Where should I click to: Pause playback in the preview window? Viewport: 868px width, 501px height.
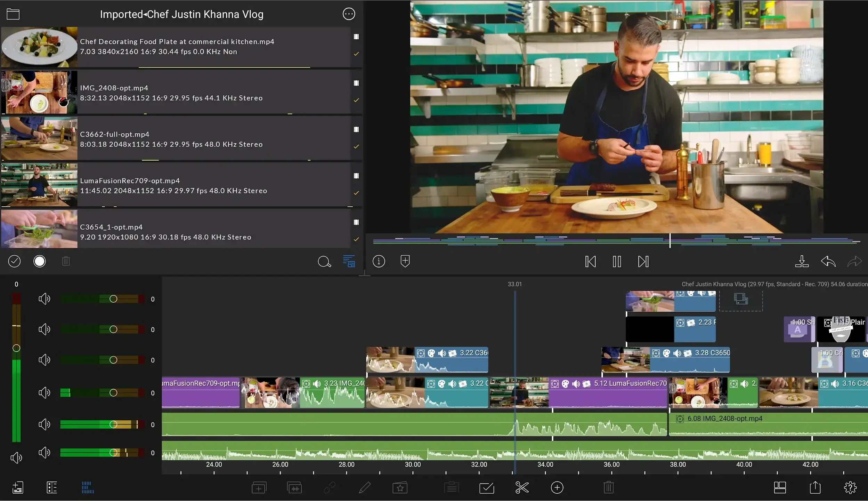pyautogui.click(x=616, y=261)
